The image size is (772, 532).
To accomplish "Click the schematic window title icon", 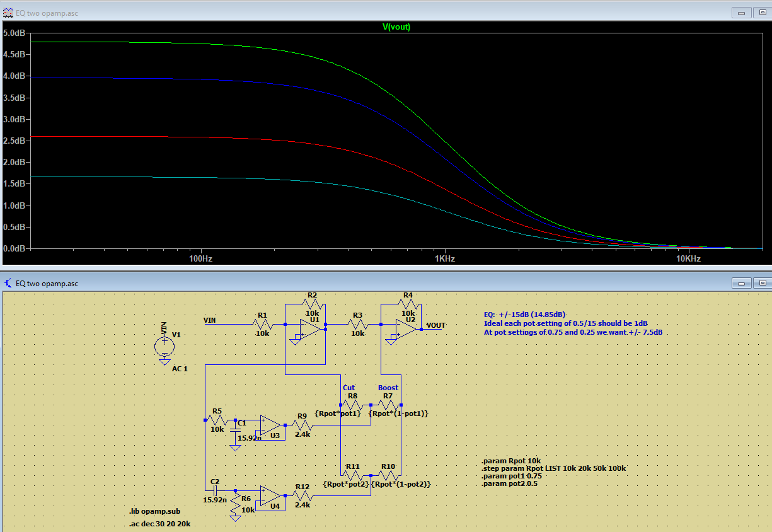I will click(x=8, y=284).
